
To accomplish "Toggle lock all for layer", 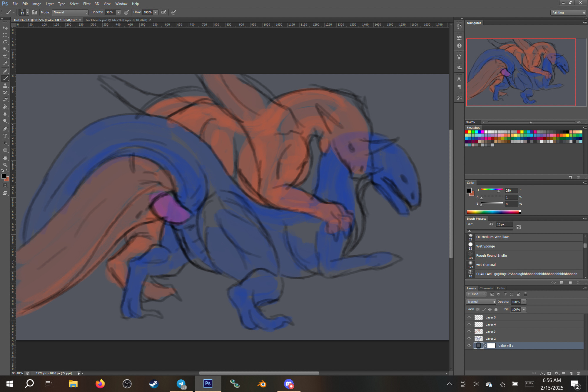I will click(x=496, y=309).
